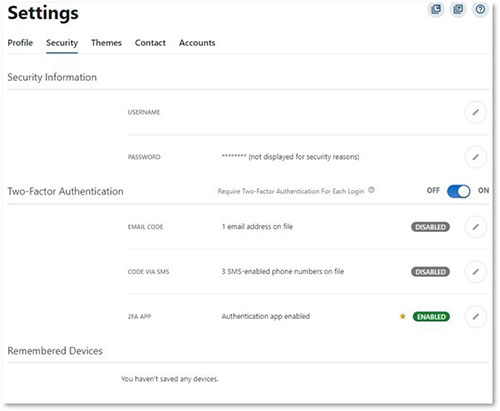Screen dimensions: 500x411
Task: Select the Accounts tab
Action: pyautogui.click(x=197, y=43)
